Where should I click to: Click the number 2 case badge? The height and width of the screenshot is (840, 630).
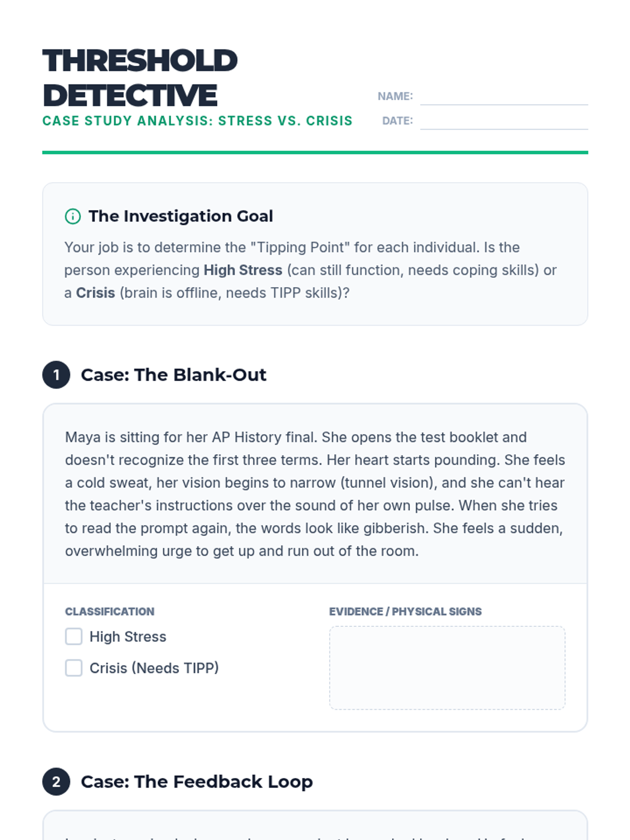[x=56, y=782]
